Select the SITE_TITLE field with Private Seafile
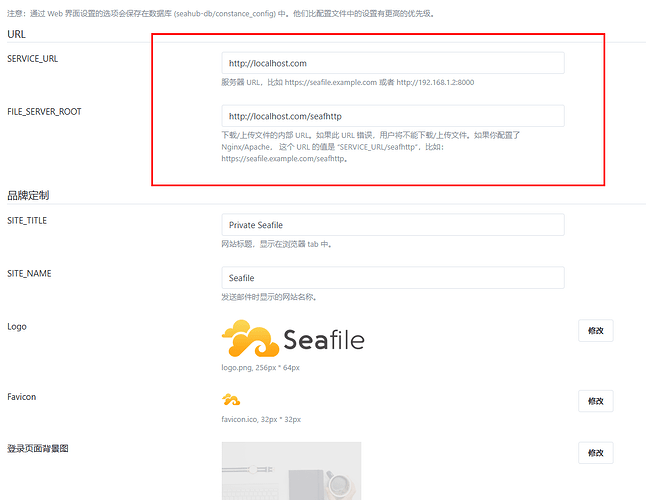646x500 pixels. click(x=392, y=225)
